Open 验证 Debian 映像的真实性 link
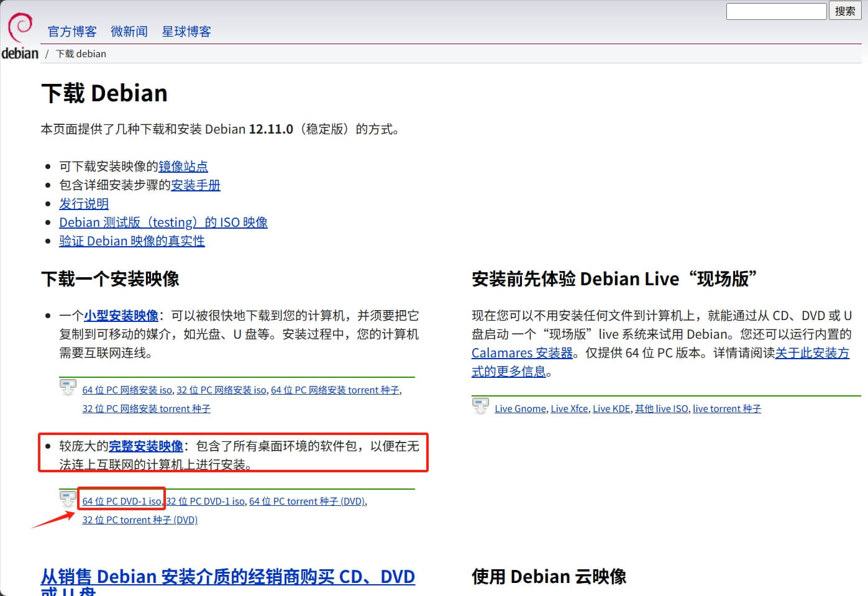The height and width of the screenshot is (596, 868). [x=132, y=241]
